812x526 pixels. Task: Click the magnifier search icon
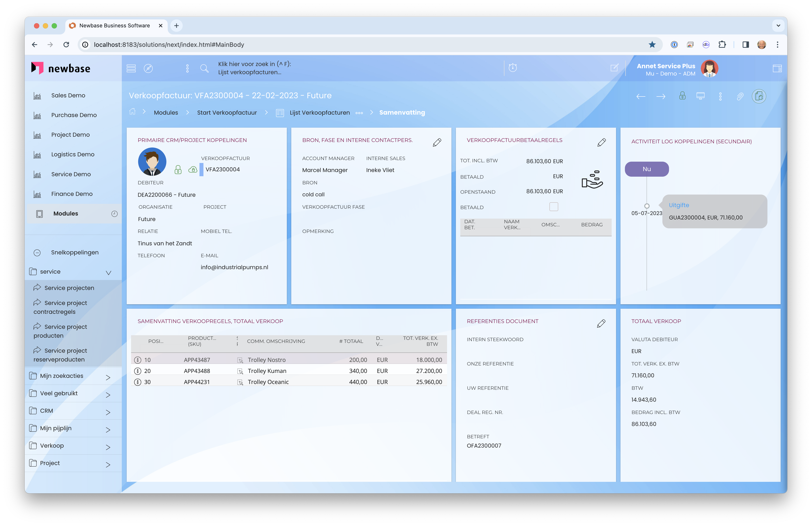coord(204,68)
